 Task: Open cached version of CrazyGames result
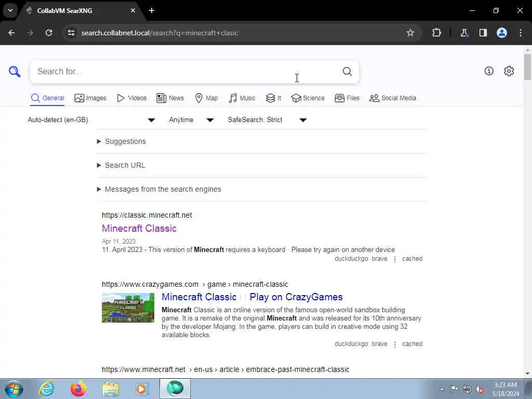click(412, 344)
